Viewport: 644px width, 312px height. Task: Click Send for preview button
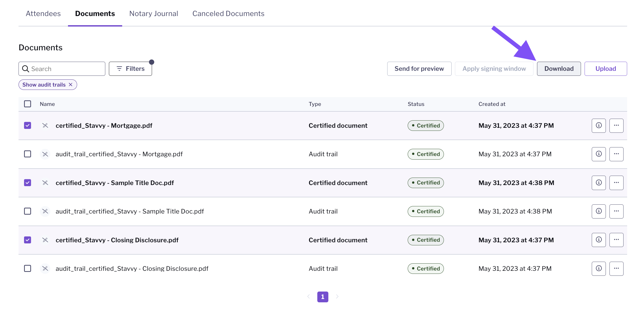pyautogui.click(x=419, y=69)
